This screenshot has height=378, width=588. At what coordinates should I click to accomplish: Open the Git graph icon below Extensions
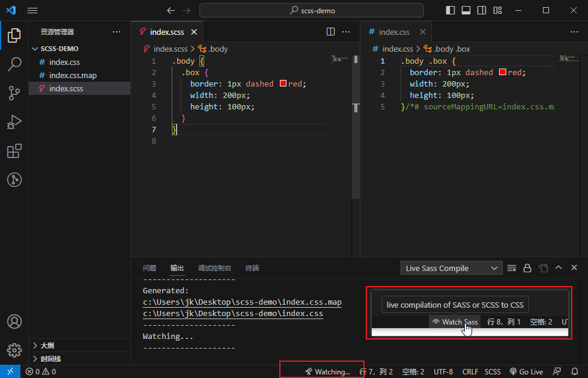14,180
